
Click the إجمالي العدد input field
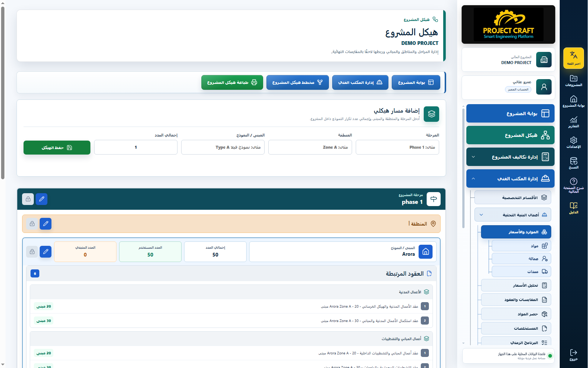tap(136, 147)
